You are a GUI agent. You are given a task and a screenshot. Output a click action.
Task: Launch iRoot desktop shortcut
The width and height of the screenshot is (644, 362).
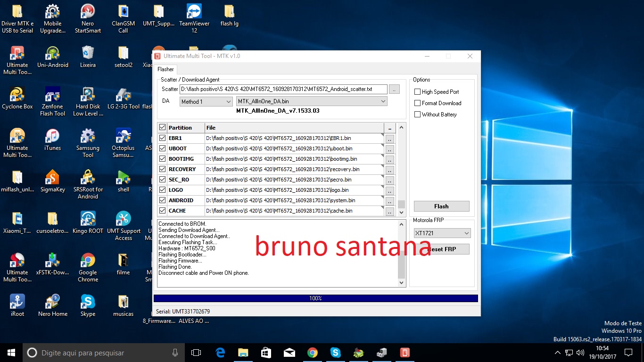coord(17,306)
